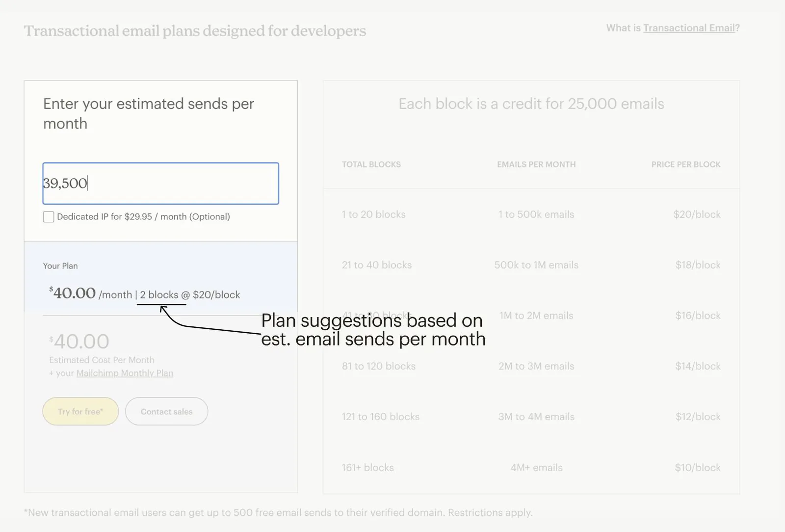Select the TOTAL BLOCKS column header
The width and height of the screenshot is (785, 532).
[371, 164]
